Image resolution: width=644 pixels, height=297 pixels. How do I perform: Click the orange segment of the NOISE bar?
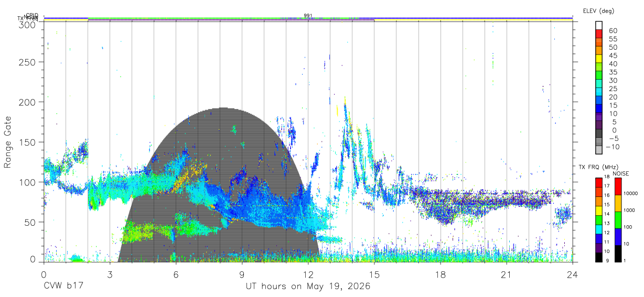pyautogui.click(x=618, y=203)
